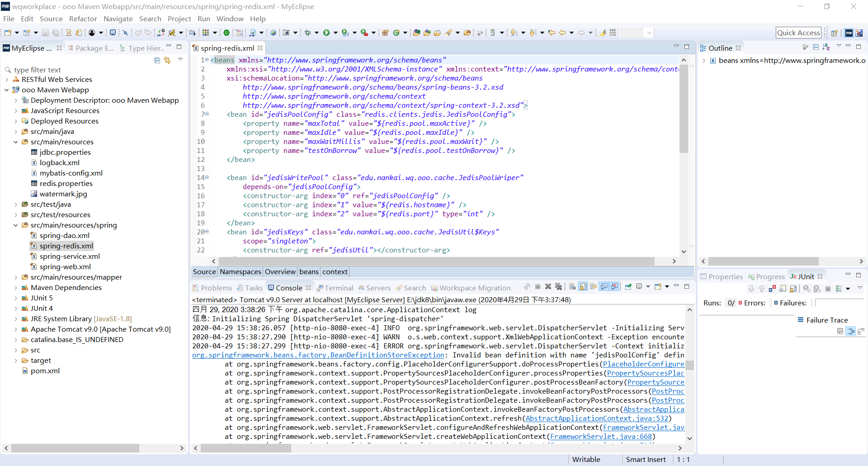Open the Run button dropdown arrow
Viewport: 868px width, 466px height.
click(x=335, y=33)
